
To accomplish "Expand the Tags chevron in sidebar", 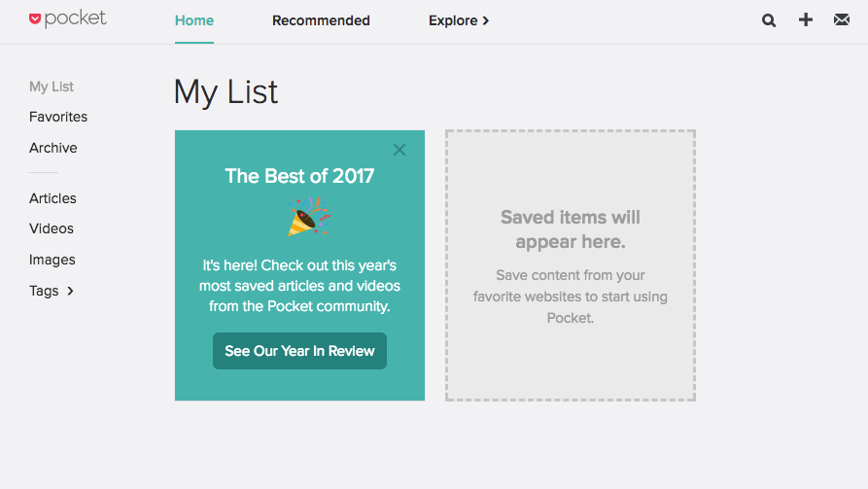I will (71, 291).
